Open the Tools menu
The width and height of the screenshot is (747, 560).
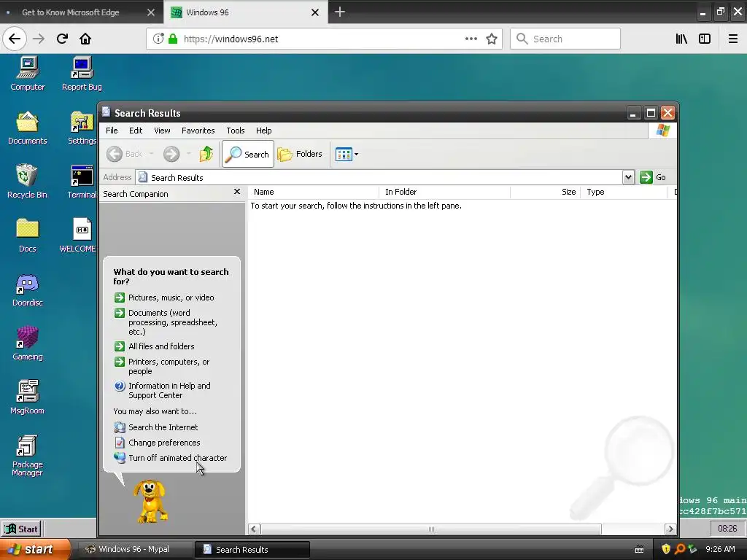pyautogui.click(x=236, y=131)
